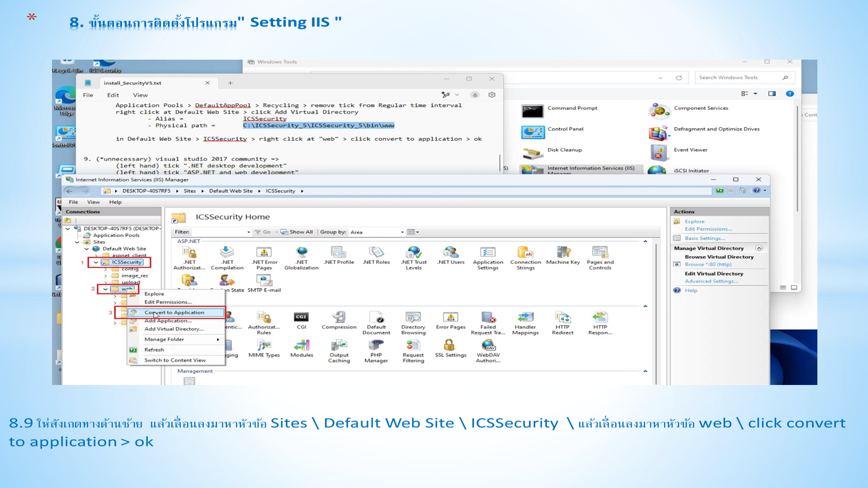Open Output Caching feature
The width and height of the screenshot is (868, 488).
pyautogui.click(x=339, y=351)
